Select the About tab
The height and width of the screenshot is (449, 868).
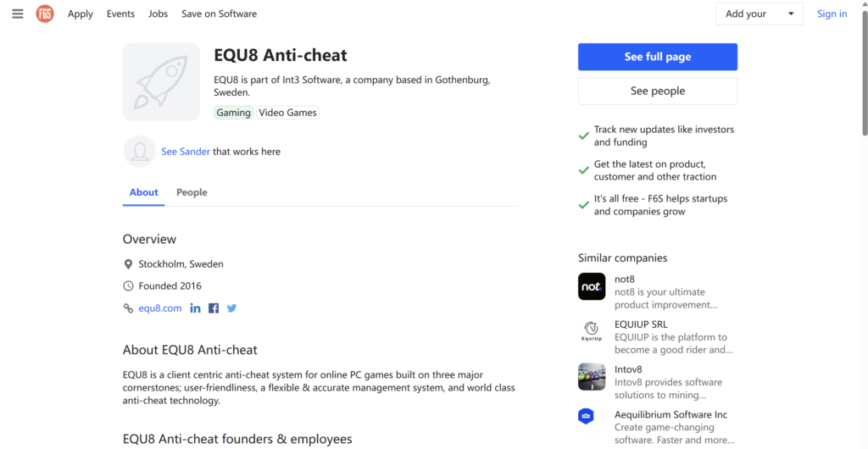(143, 192)
